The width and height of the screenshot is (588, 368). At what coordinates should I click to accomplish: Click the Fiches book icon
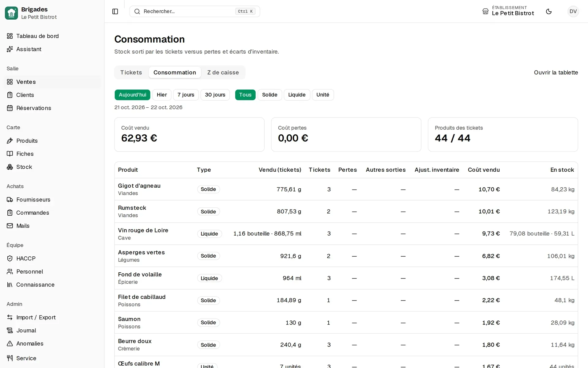10,154
